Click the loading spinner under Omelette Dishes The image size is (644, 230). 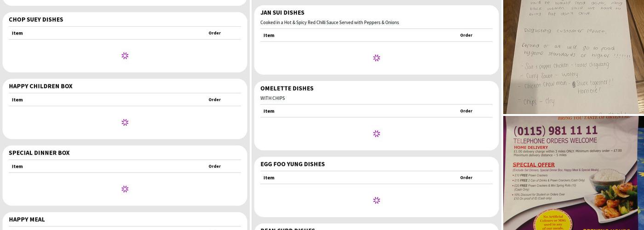point(376,134)
